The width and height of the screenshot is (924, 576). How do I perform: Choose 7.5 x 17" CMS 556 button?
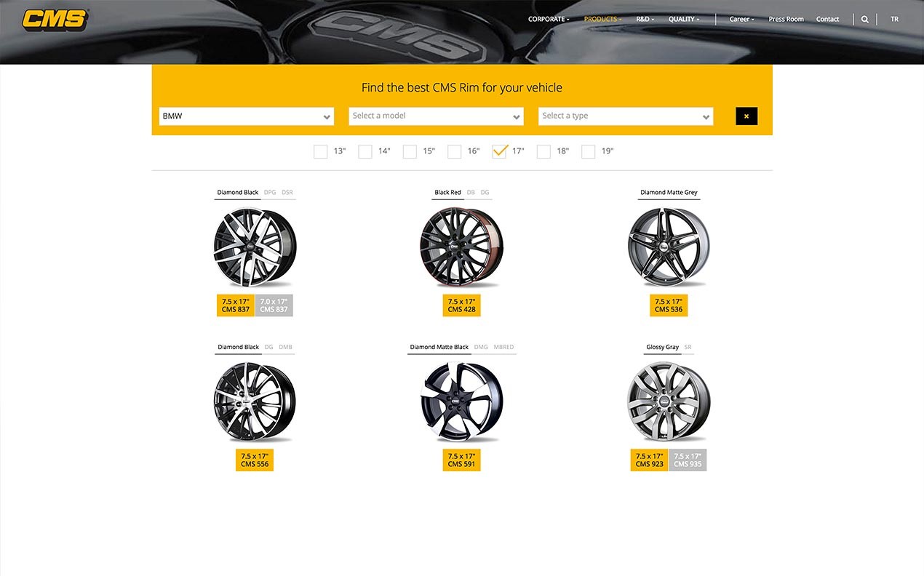pos(255,460)
